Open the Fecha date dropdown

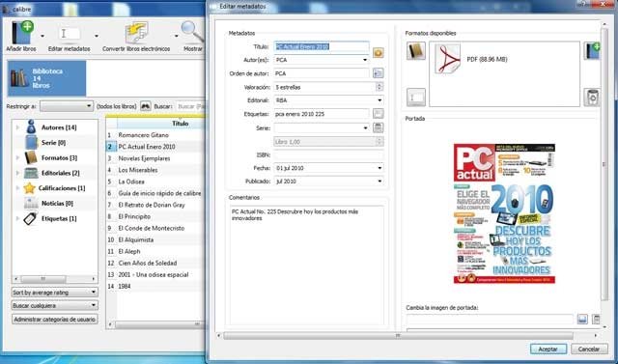point(328,168)
